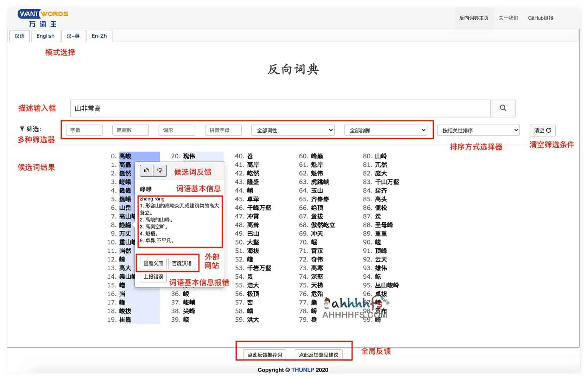Switch to the En-Zh tab
The width and height of the screenshot is (588, 380).
click(x=99, y=36)
